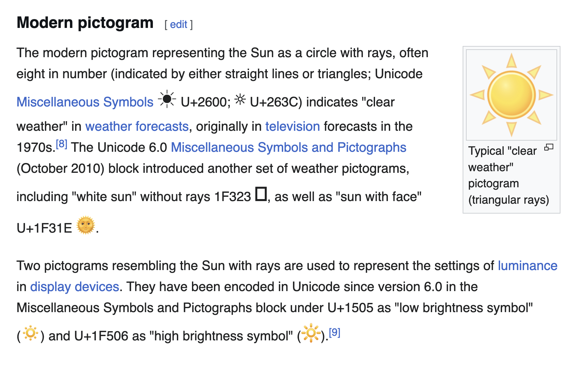Jump to citation reference 9
The height and width of the screenshot is (366, 588).
click(334, 332)
